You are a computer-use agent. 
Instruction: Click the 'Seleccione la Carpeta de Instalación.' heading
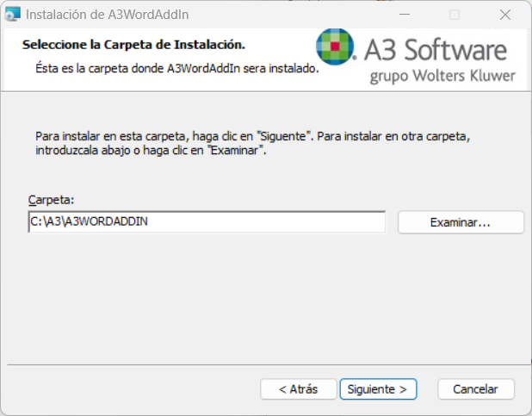pos(133,45)
